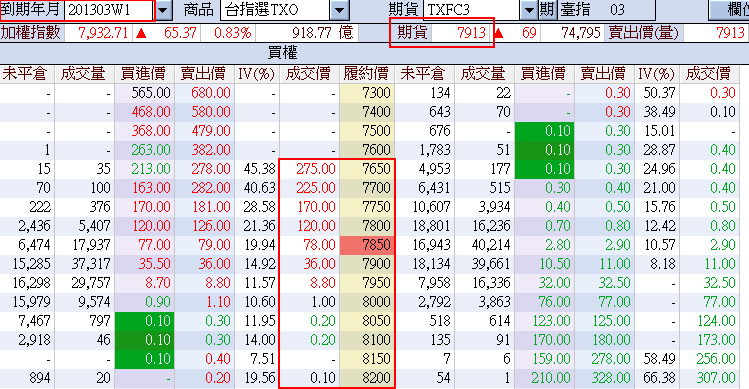
Task: Click the futures change value 69
Action: (x=529, y=32)
